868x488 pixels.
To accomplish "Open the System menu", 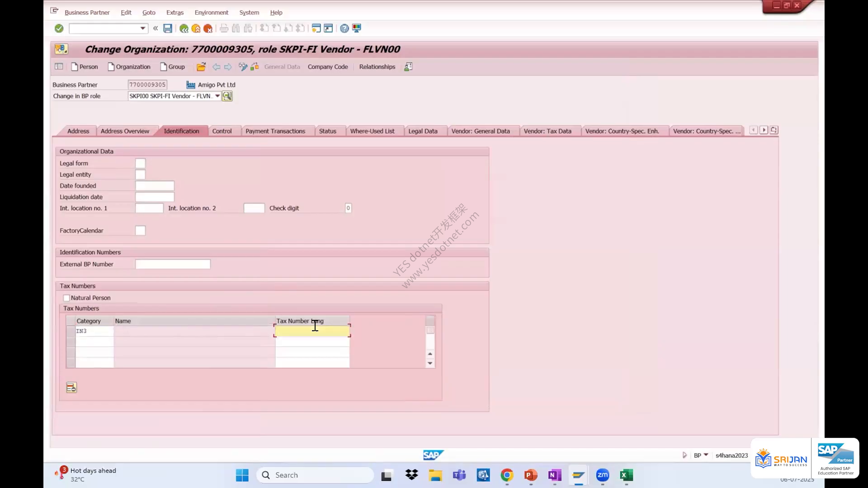I will [249, 13].
